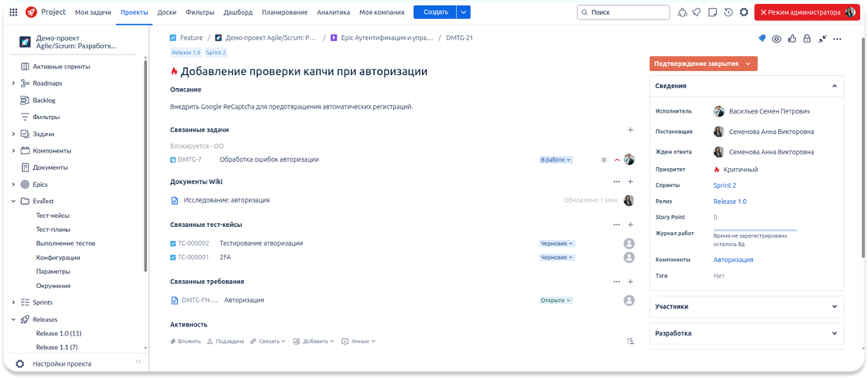Open the Аналитика tab

334,11
